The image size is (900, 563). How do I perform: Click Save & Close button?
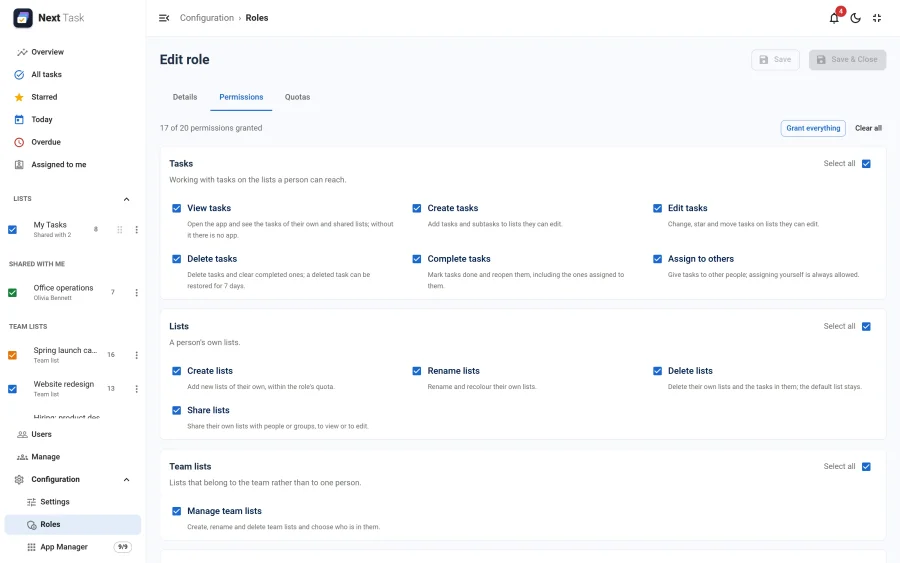pos(847,60)
